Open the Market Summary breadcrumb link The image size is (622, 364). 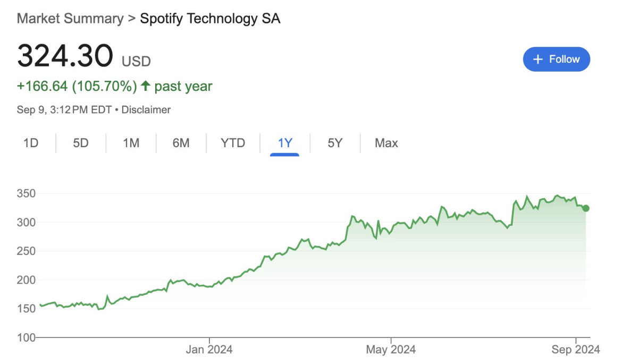pyautogui.click(x=70, y=19)
